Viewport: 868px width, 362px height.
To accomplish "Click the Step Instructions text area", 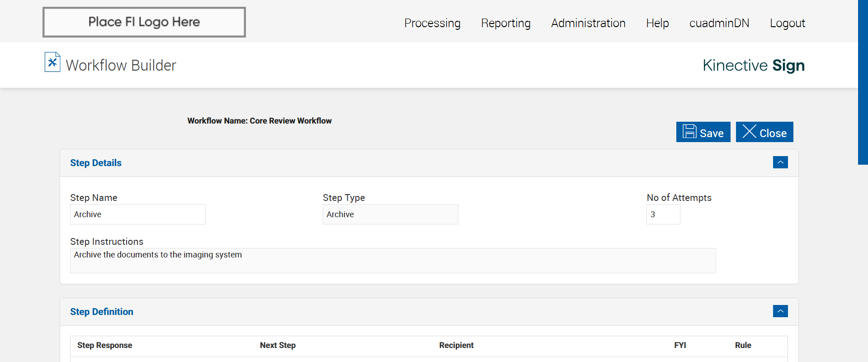I will coord(392,261).
